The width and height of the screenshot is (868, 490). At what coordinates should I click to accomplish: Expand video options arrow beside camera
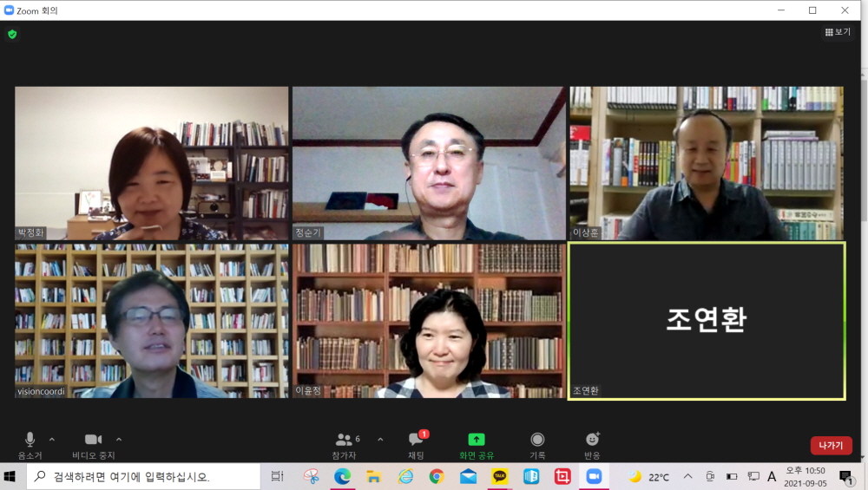pos(119,439)
